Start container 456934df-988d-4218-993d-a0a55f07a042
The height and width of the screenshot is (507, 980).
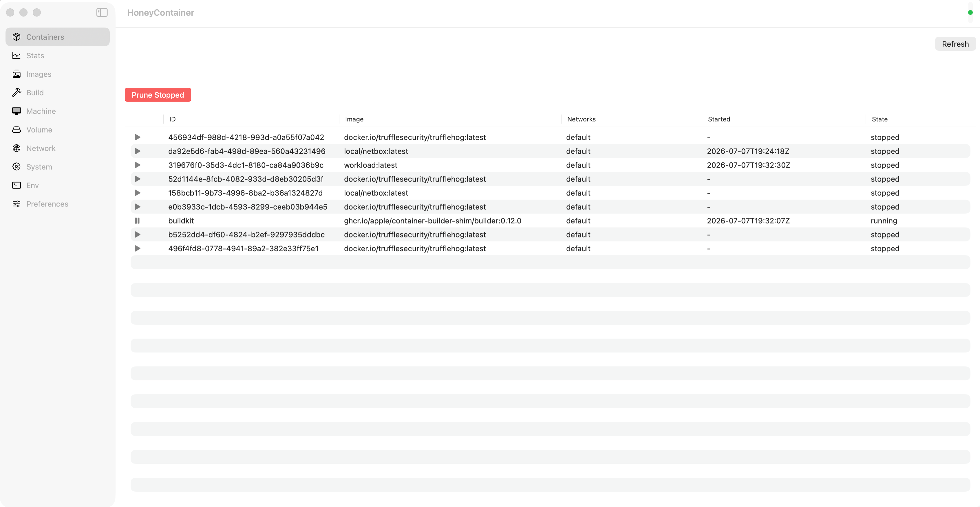(137, 137)
